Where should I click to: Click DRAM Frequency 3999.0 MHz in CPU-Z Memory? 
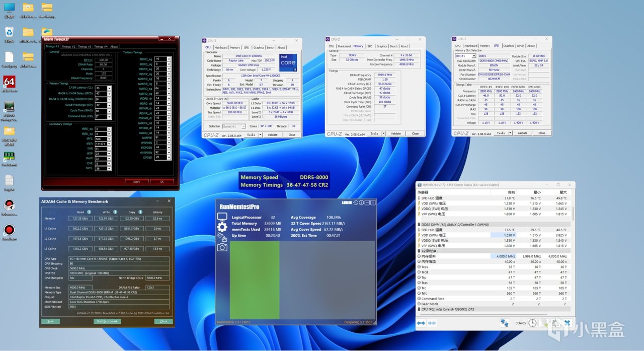point(385,75)
